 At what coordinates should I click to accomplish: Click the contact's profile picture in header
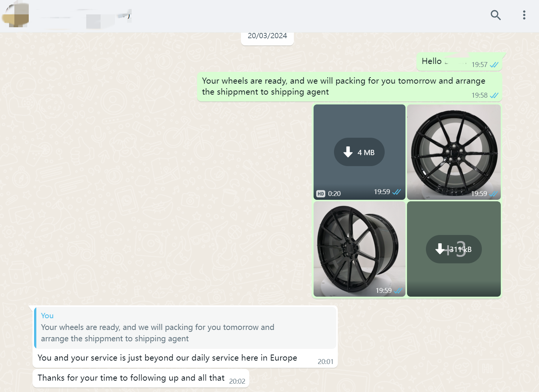(x=16, y=15)
